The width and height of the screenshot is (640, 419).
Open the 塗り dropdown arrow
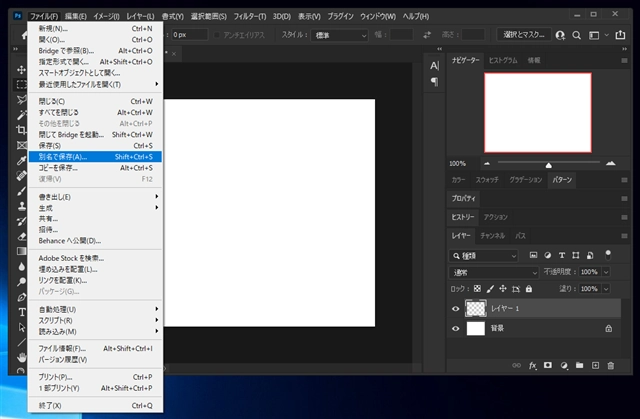tap(606, 289)
